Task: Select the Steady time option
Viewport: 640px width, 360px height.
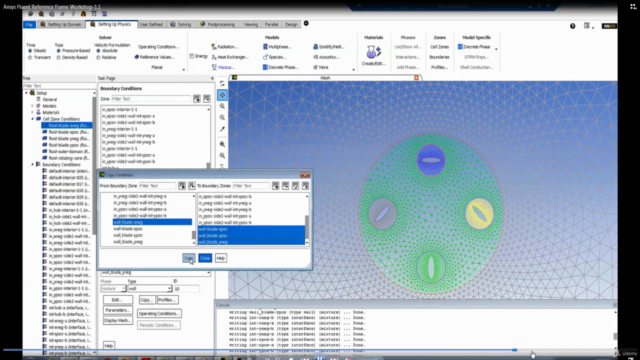Action: tap(36, 51)
